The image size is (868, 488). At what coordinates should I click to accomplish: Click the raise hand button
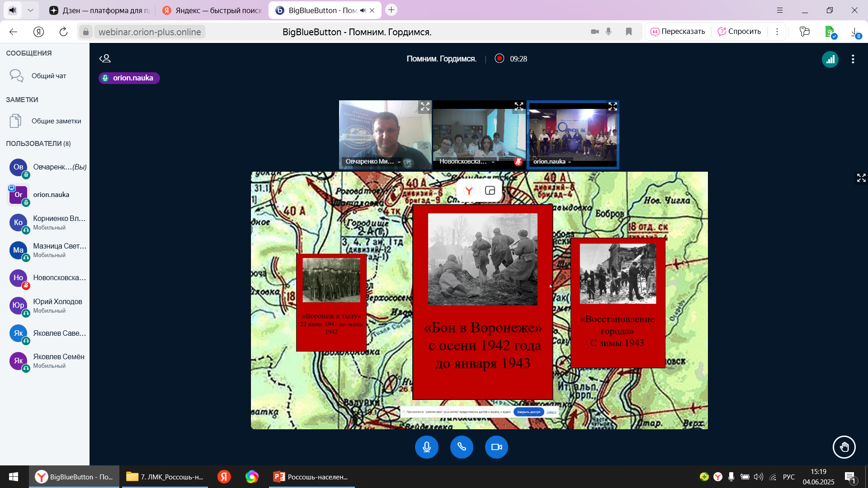(x=844, y=447)
